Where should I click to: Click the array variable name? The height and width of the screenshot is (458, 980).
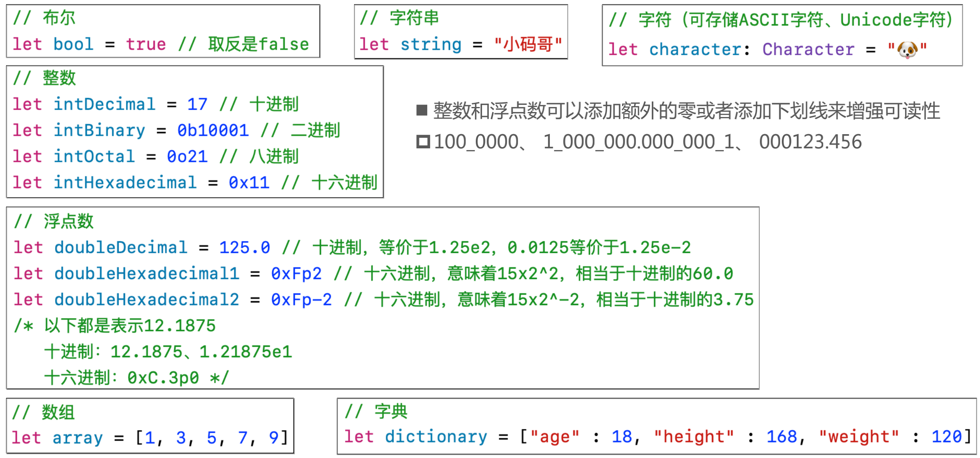[77, 438]
